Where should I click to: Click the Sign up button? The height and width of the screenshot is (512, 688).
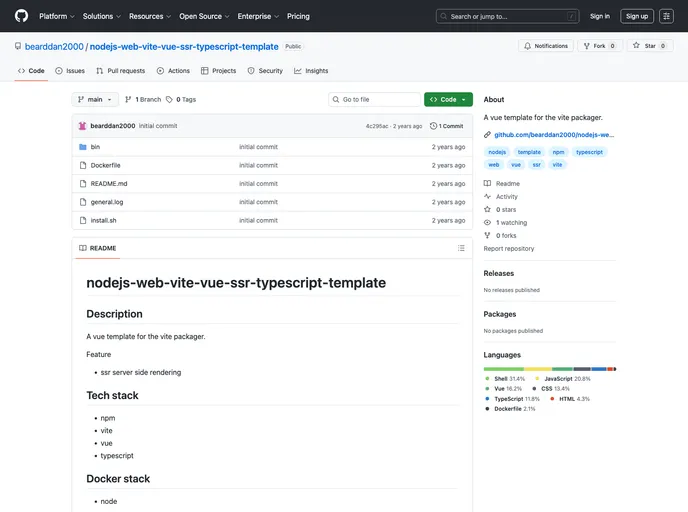637,16
